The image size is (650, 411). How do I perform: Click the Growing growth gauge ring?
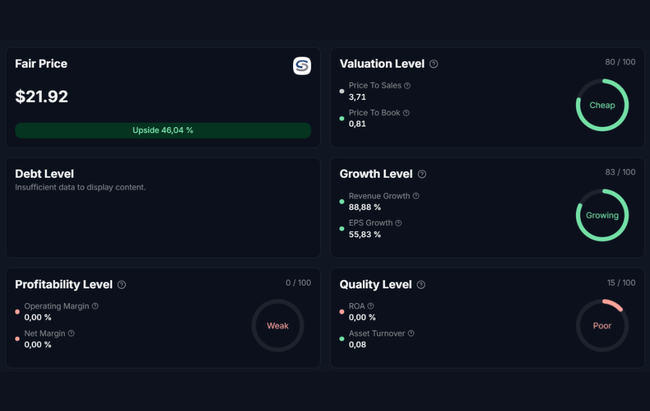pos(602,215)
